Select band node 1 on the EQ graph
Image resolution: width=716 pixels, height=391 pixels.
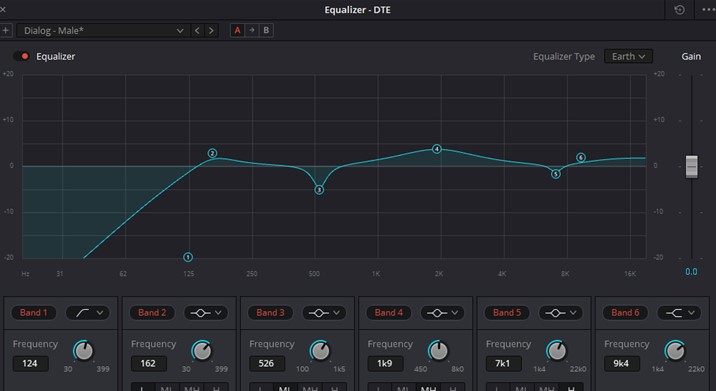pos(188,257)
